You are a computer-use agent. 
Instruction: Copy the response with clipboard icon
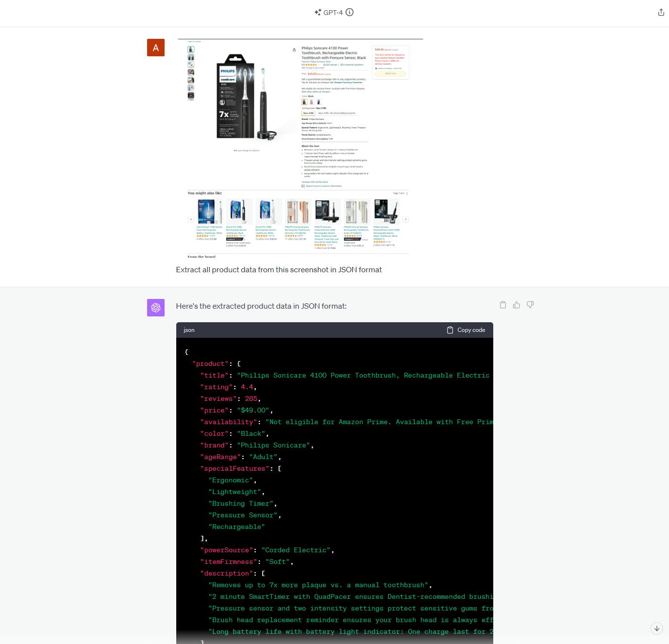coord(503,305)
